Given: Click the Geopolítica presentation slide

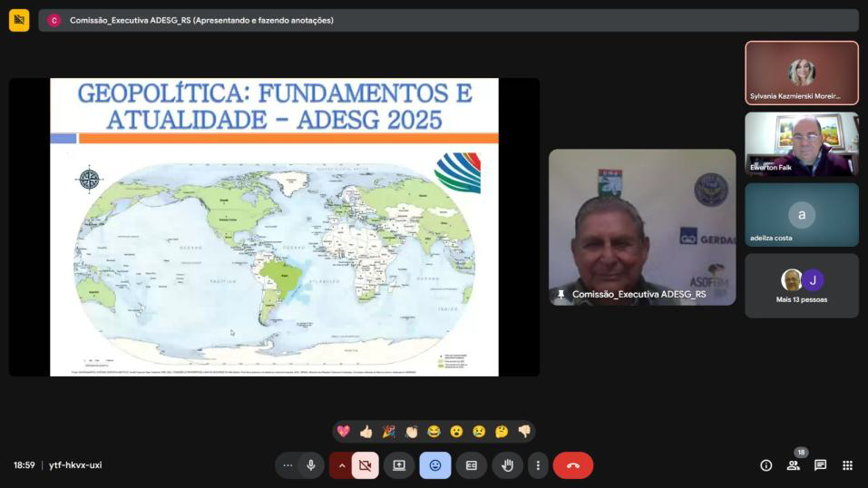Looking at the screenshot, I should pos(274,227).
